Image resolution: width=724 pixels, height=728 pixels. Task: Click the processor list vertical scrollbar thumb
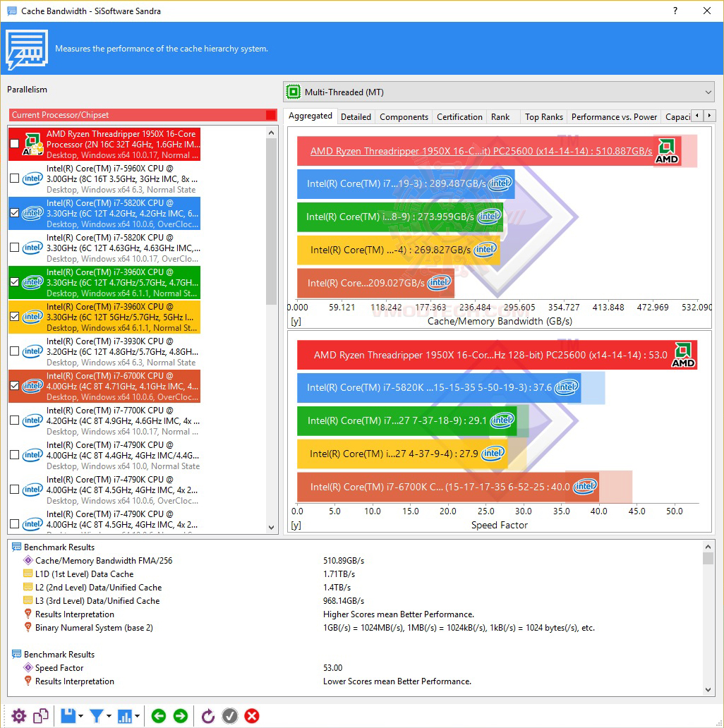pyautogui.click(x=271, y=222)
